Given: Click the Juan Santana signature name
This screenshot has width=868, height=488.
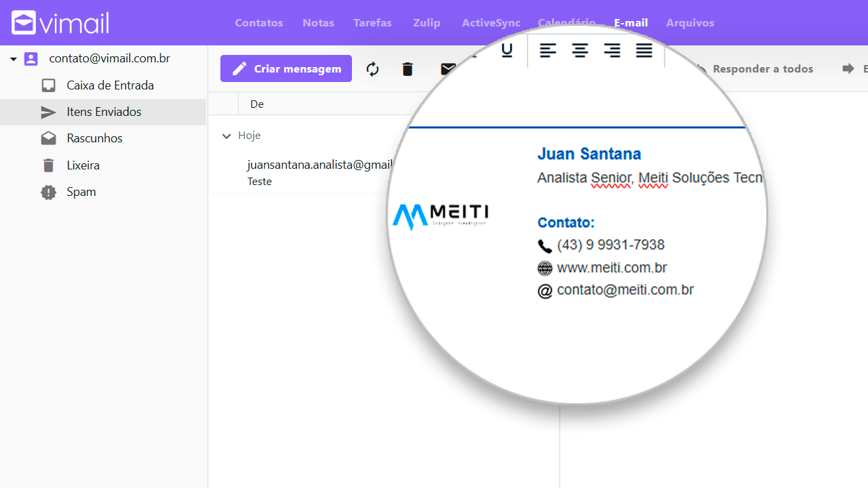Looking at the screenshot, I should (x=589, y=154).
